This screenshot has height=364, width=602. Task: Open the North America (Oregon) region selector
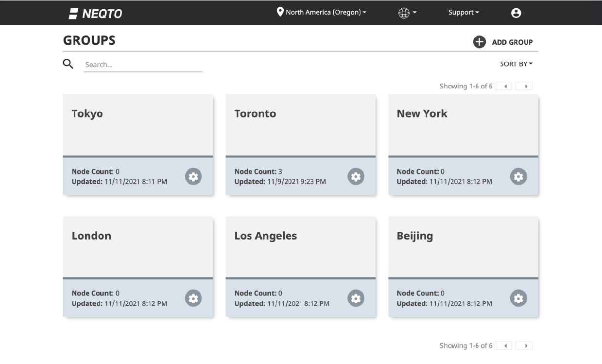(x=321, y=12)
